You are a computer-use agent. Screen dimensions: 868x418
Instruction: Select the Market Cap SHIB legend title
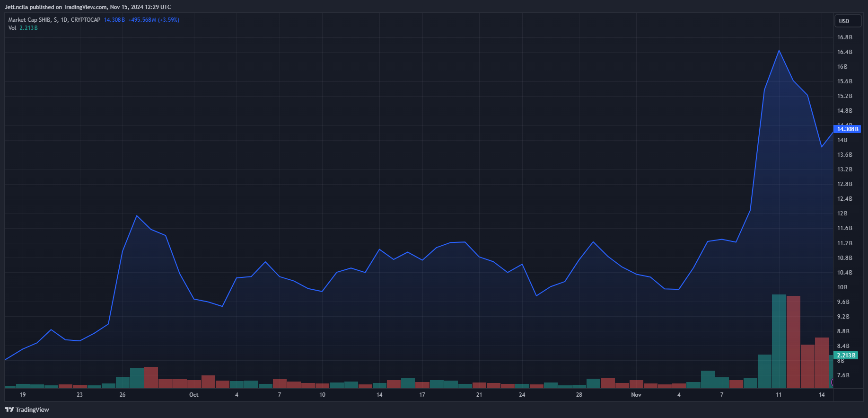54,20
